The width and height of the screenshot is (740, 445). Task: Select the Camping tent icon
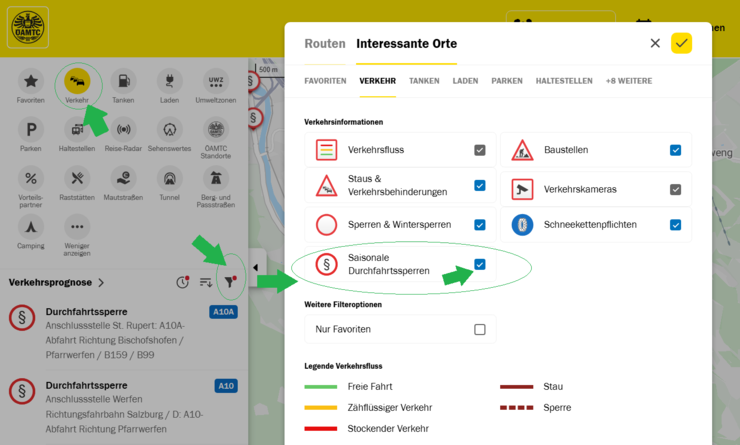tap(31, 227)
